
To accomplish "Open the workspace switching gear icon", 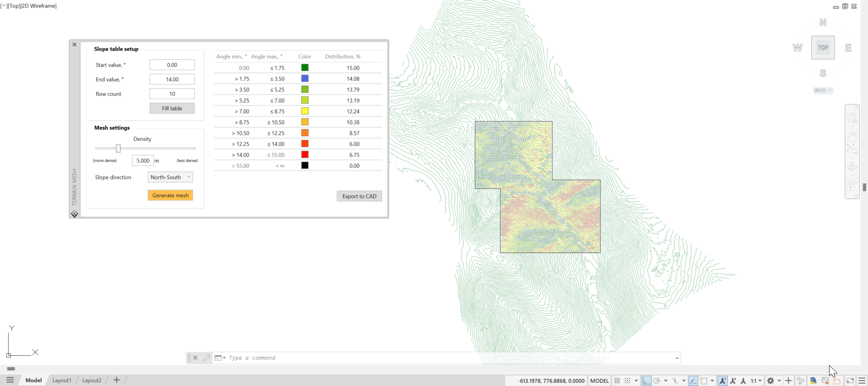I will pyautogui.click(x=770, y=381).
